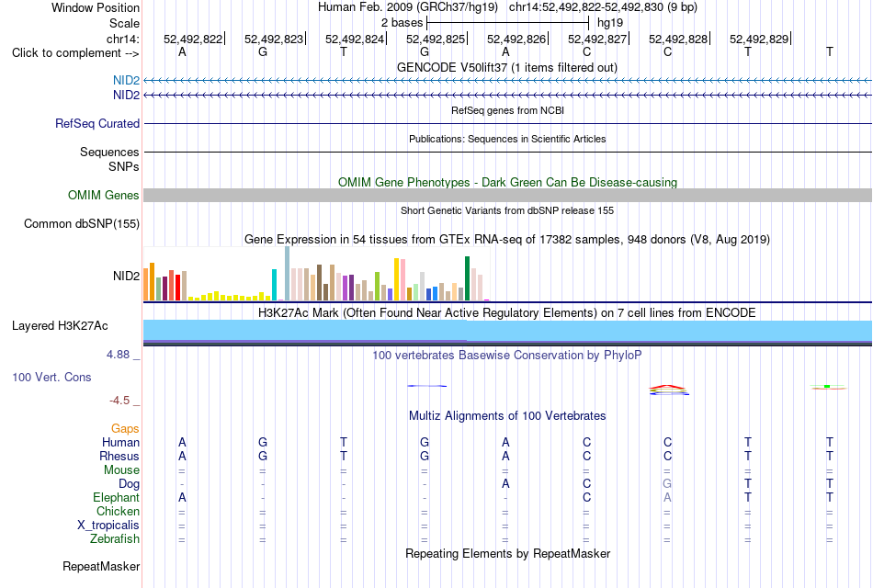Click the Layered H3K27Ac label
The width and height of the screenshot is (873, 588).
60,326
